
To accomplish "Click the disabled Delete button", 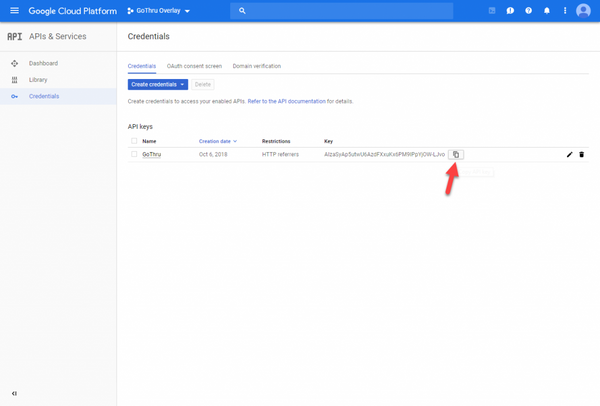I will pyautogui.click(x=203, y=85).
